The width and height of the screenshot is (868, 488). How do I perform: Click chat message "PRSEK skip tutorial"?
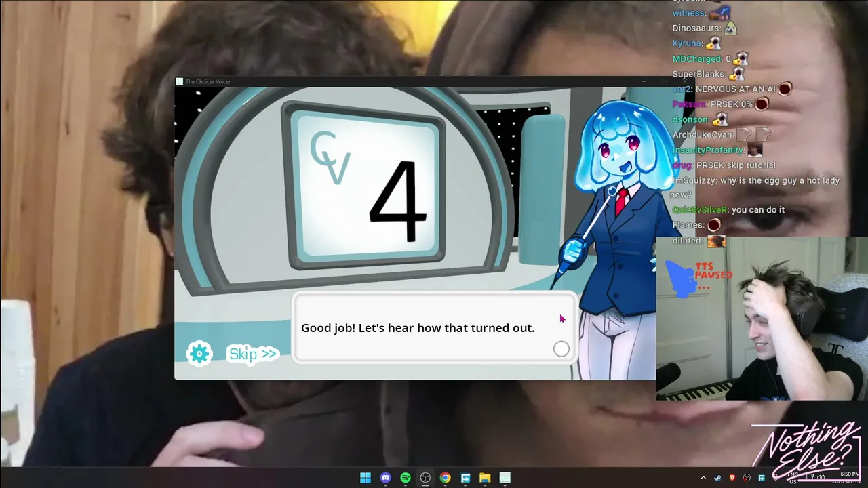pos(736,165)
